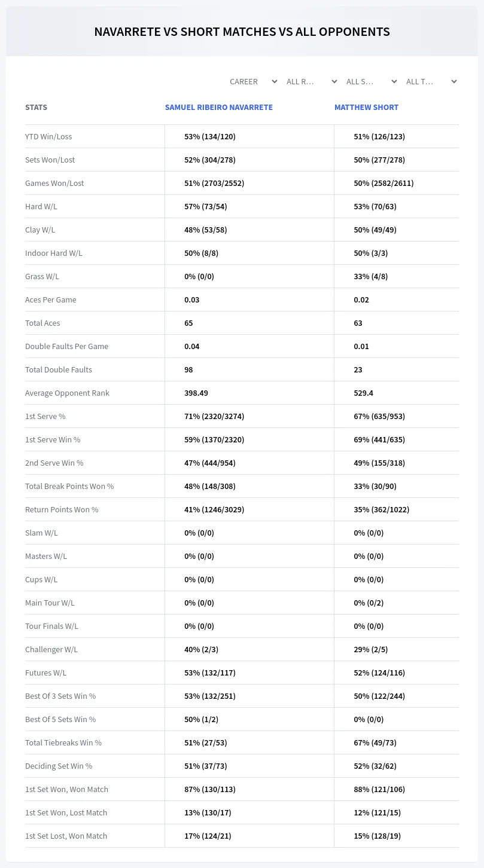484x868 pixels.
Task: Click Navarrete's Total Double Faults value 98
Action: point(188,369)
